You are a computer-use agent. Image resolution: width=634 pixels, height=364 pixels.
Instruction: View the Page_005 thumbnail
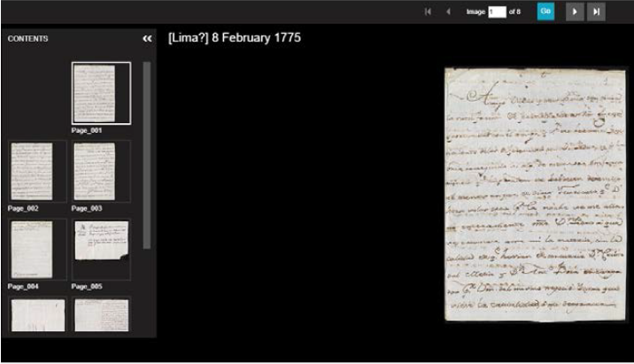point(100,249)
